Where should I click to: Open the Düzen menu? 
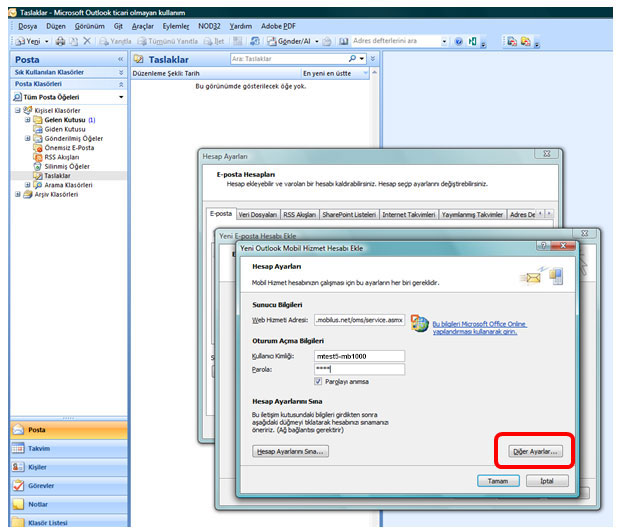click(x=56, y=26)
